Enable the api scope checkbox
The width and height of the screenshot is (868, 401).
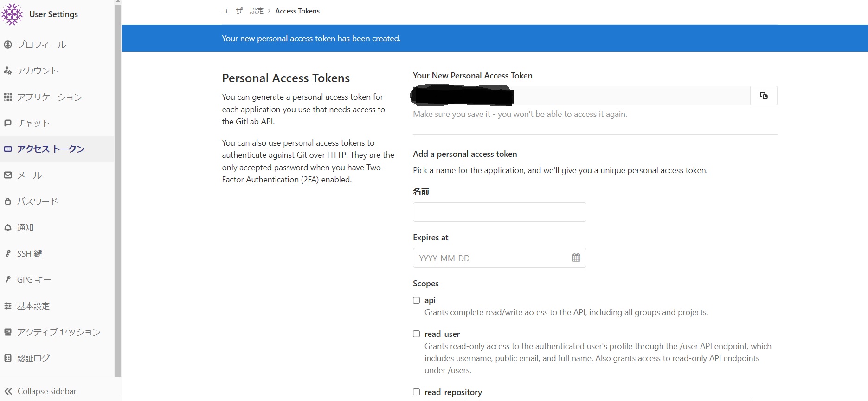[417, 300]
